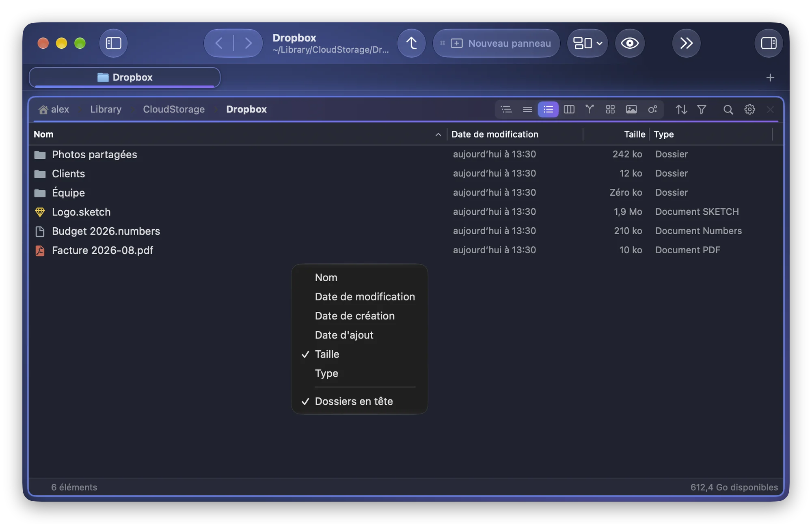
Task: Add a new tab with plus
Action: point(770,78)
